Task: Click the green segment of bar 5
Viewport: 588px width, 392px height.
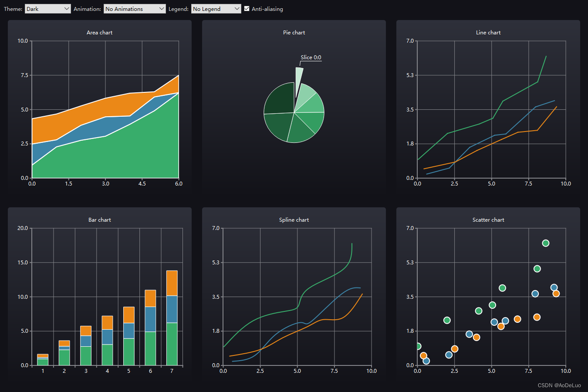Action: (129, 352)
